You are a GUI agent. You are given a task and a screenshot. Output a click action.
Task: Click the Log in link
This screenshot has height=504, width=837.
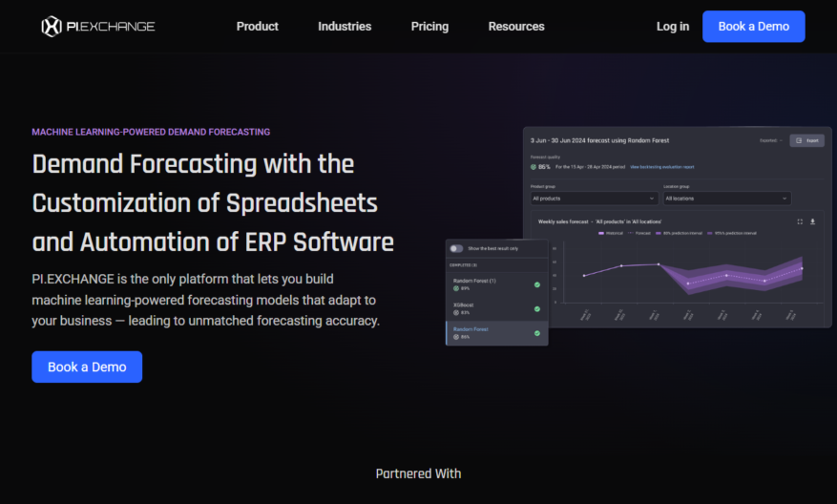pyautogui.click(x=673, y=26)
